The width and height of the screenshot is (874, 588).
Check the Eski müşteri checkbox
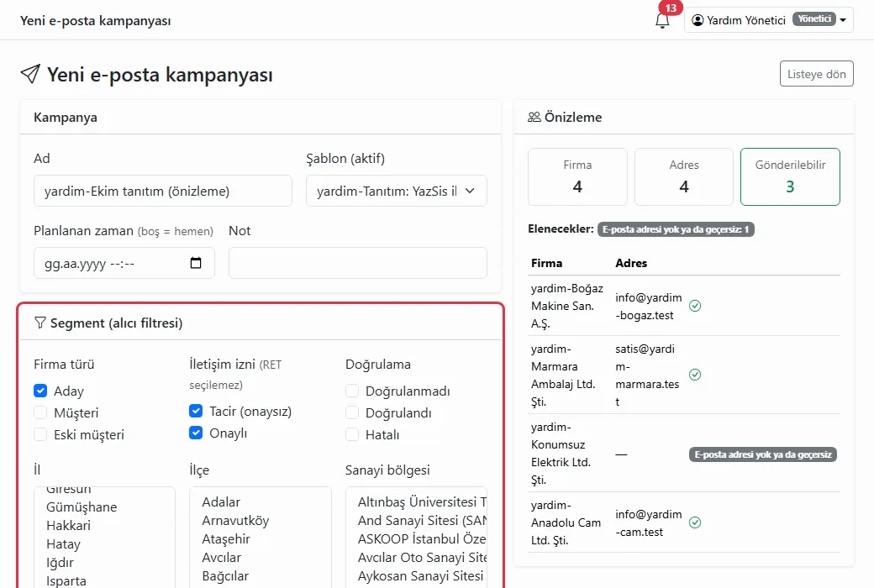40,434
